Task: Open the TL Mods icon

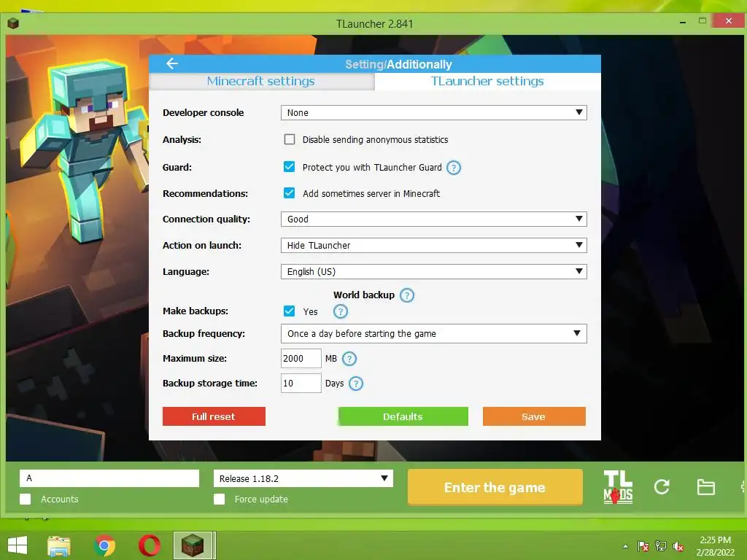Action: click(x=618, y=487)
